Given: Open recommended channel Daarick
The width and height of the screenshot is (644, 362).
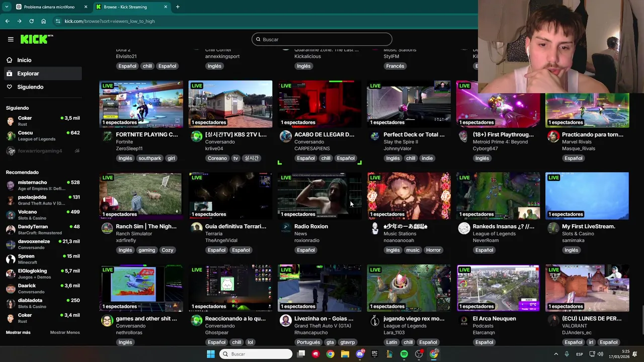Looking at the screenshot, I should (x=42, y=289).
